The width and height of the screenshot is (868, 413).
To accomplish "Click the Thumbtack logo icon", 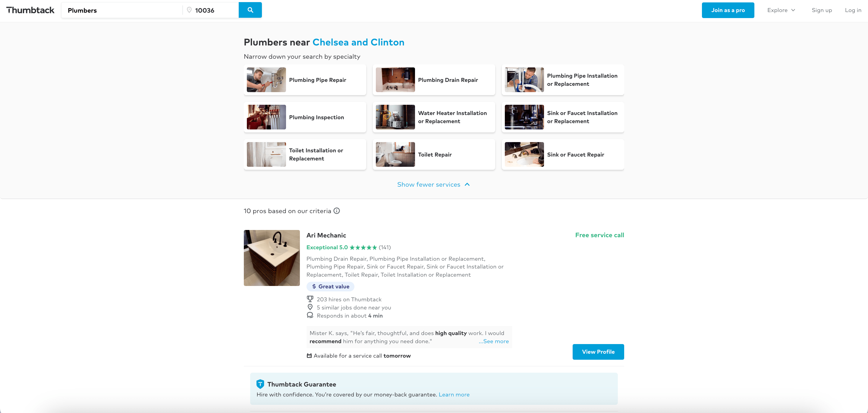I will [29, 10].
